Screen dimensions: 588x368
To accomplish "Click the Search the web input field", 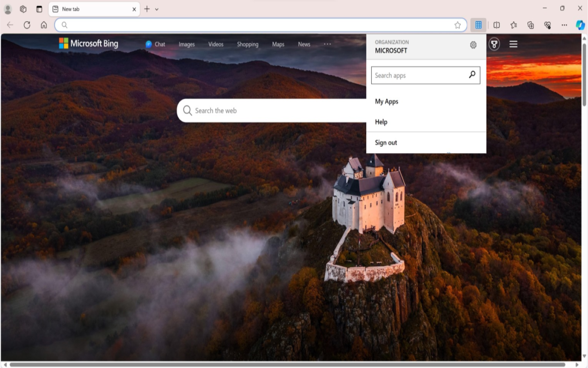I will 276,110.
